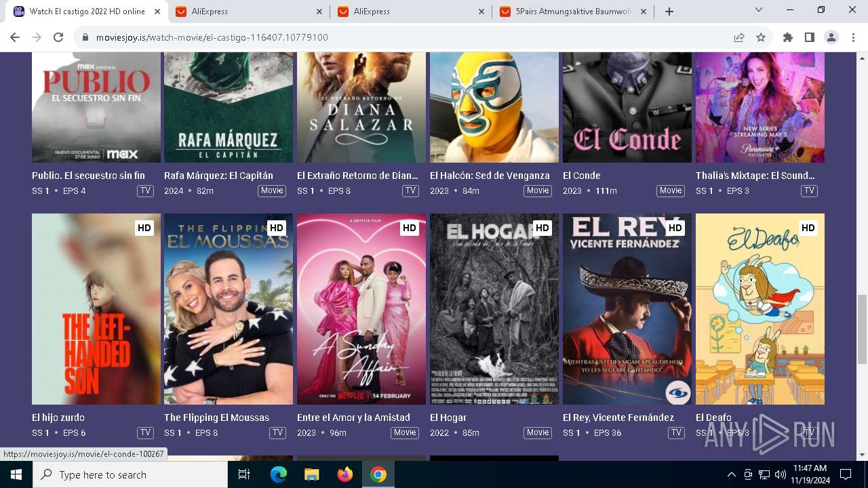Click the HD badge on El Hogar poster
Screen dimensions: 868x488
[542, 228]
